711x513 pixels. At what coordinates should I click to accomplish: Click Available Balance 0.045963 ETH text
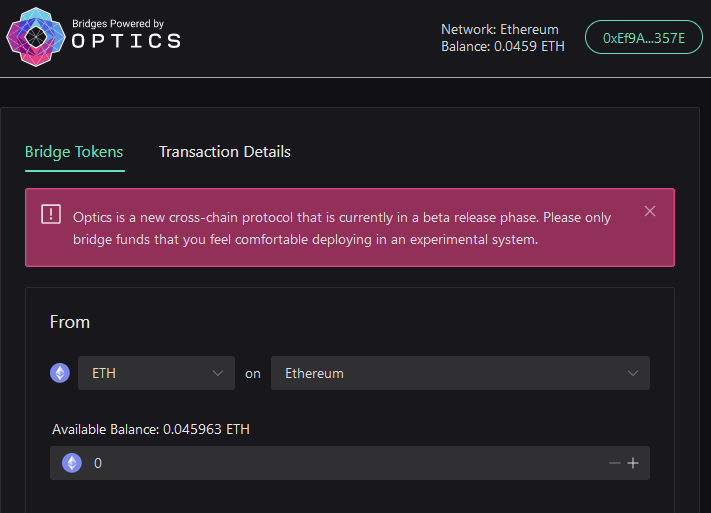(151, 429)
